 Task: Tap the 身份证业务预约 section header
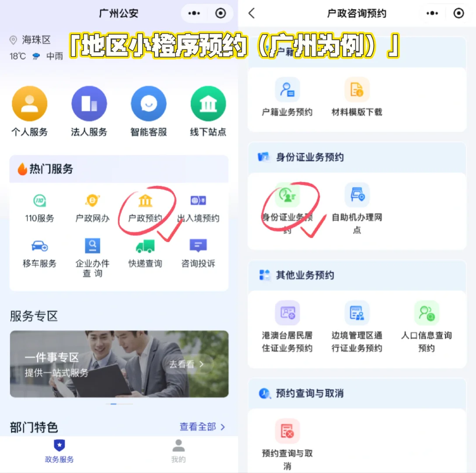tap(357, 157)
